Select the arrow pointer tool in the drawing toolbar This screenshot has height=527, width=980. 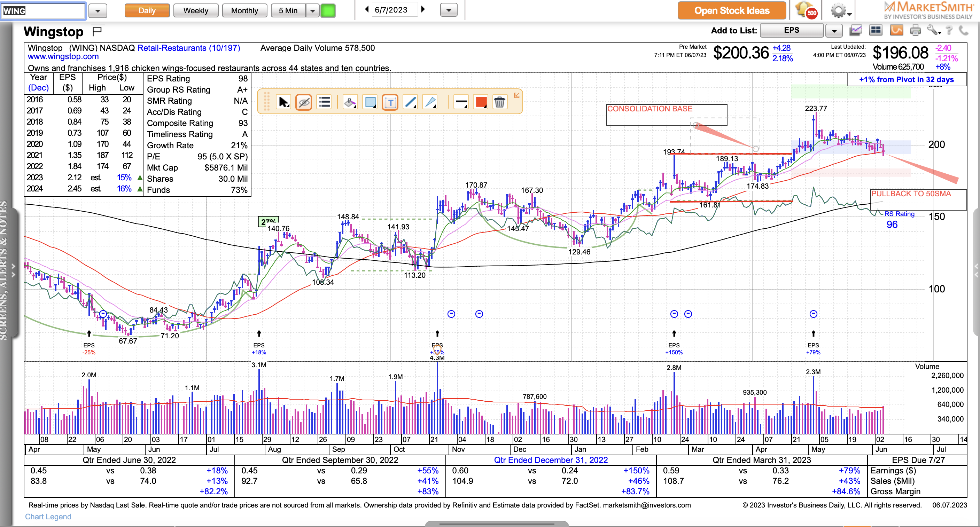[x=284, y=102]
